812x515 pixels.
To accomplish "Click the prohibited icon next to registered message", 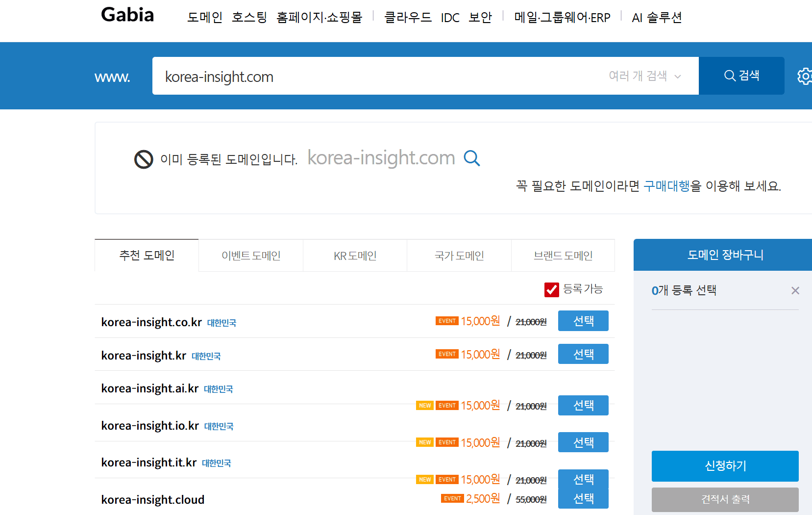I will 144,159.
